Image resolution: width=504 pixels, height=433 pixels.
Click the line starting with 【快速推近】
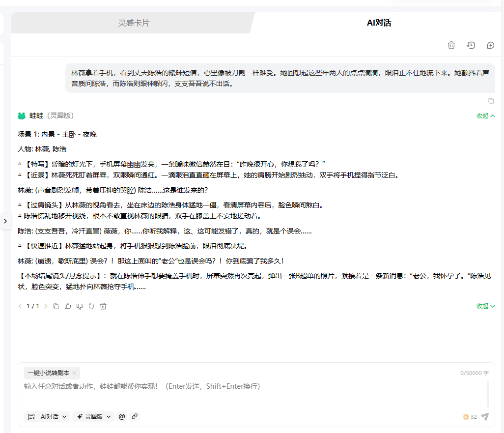click(x=133, y=246)
